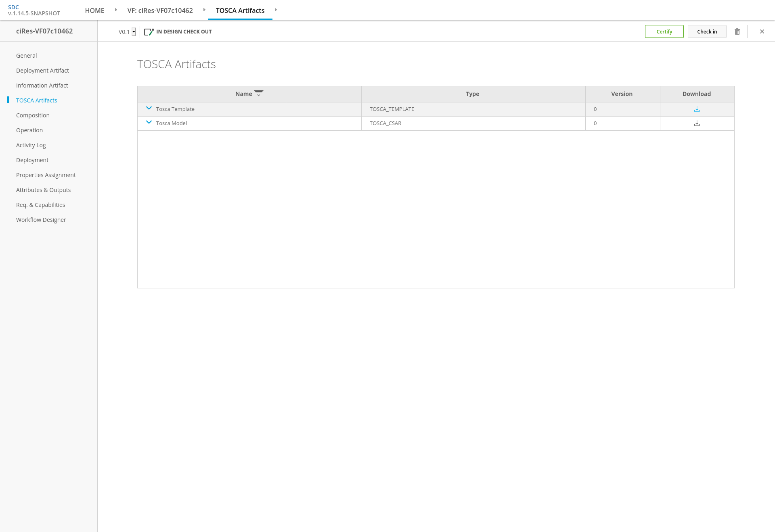This screenshot has height=532, width=775.
Task: Open the Composition menu item
Action: tap(33, 115)
